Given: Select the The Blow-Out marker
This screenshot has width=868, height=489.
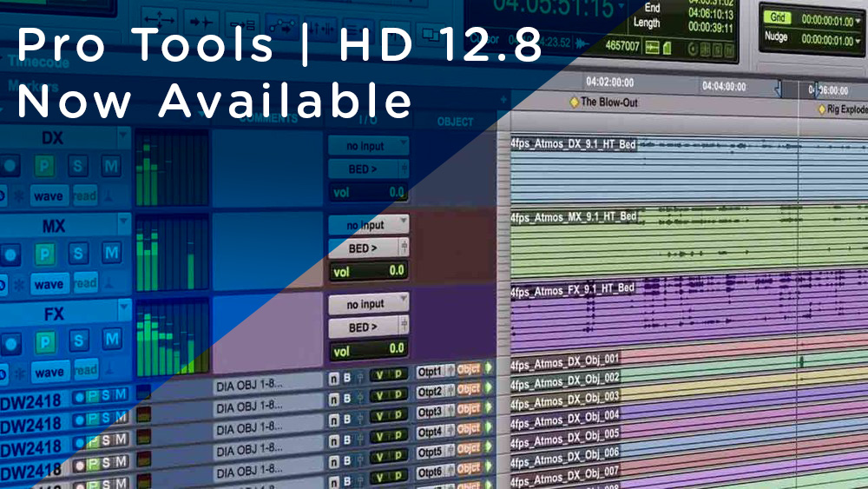Looking at the screenshot, I should 603,102.
